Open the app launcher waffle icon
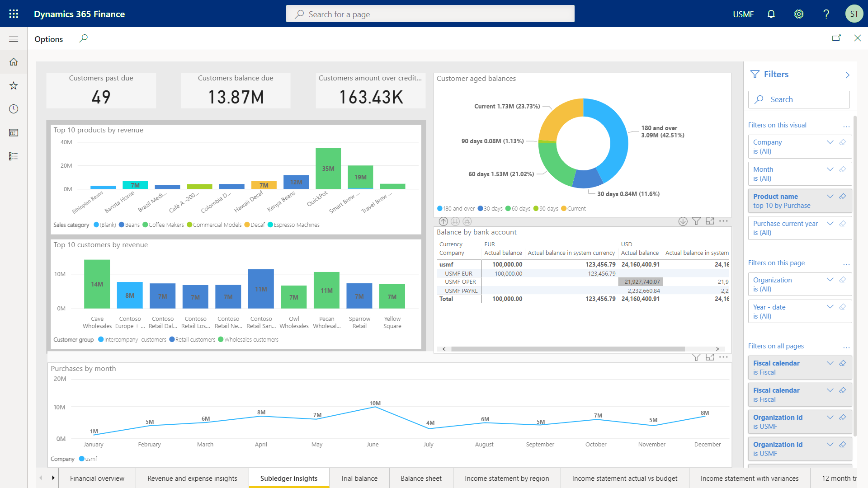Viewport: 868px width, 488px height. [14, 14]
